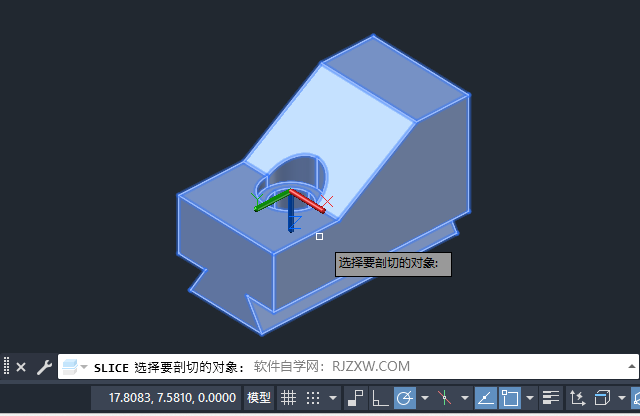Click the UCS icon origin on the solid
Viewport: 640px width, 416px height.
290,191
